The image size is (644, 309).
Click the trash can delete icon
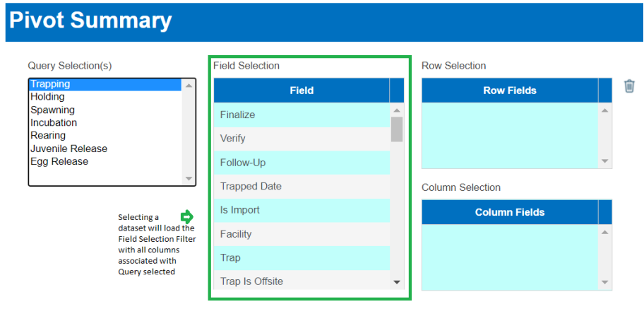629,86
